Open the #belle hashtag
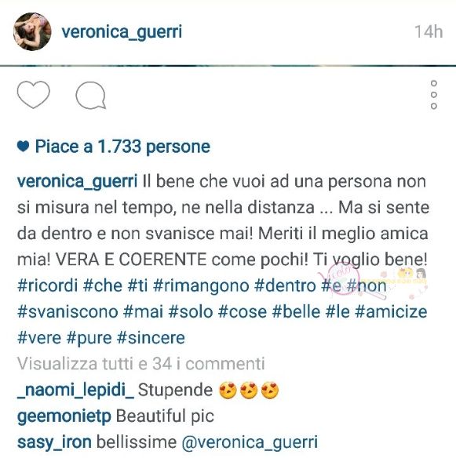Image resolution: width=456 pixels, height=476 pixels. 296,312
